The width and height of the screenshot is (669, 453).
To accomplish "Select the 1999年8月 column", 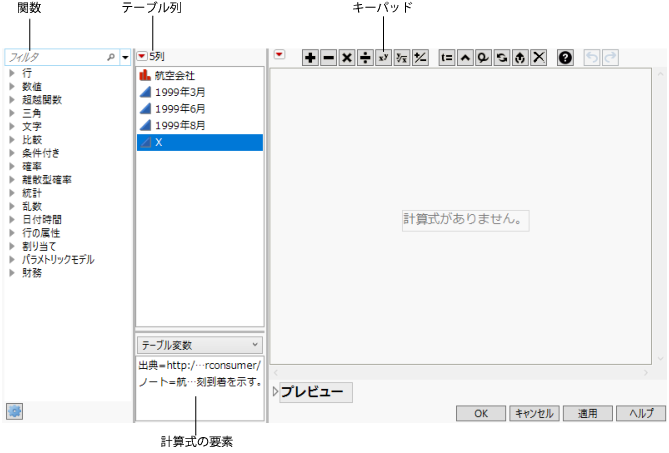I will click(x=200, y=125).
